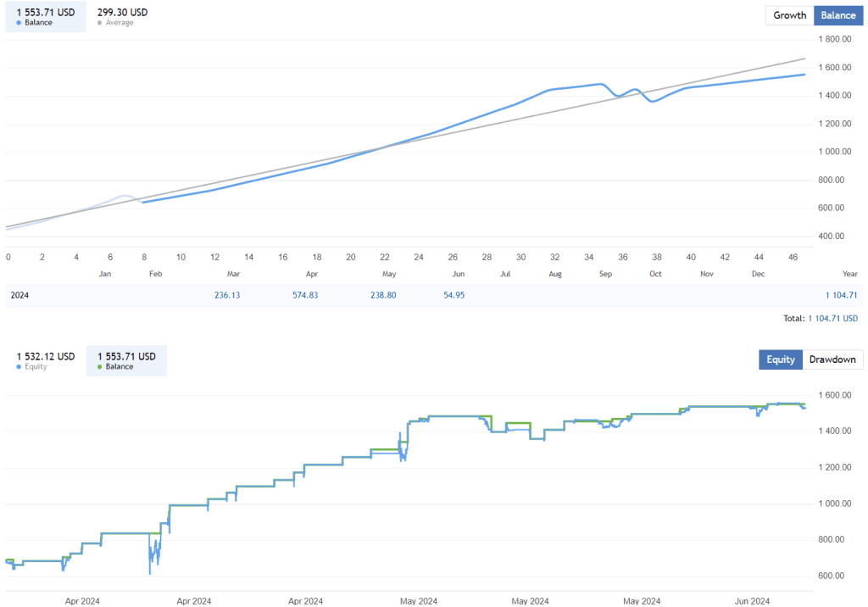Click the Jan axis month label
The width and height of the screenshot is (868, 607).
click(x=104, y=274)
